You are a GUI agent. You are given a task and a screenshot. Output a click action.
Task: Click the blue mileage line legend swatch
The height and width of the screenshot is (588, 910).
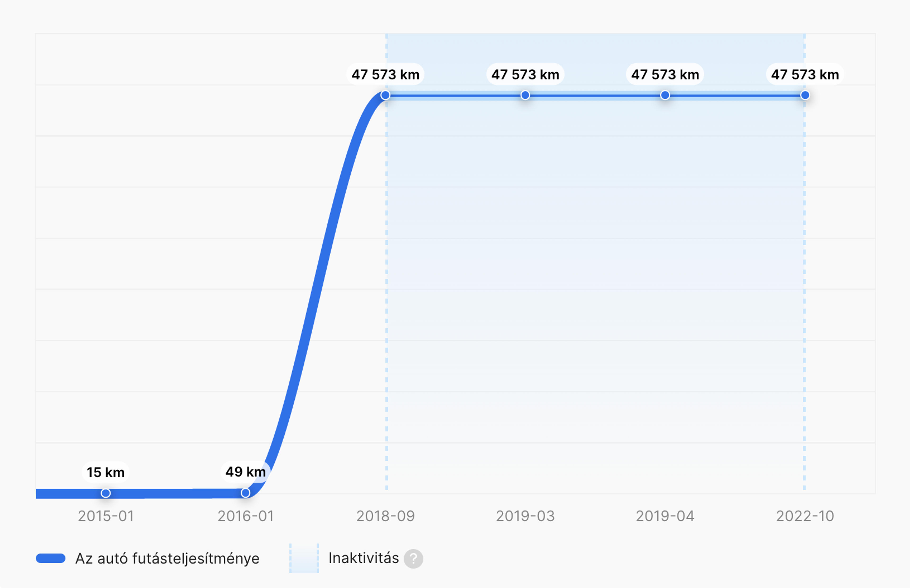tap(51, 558)
